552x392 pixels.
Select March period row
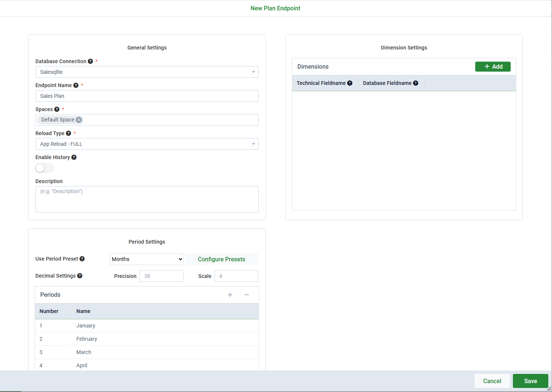coord(147,352)
